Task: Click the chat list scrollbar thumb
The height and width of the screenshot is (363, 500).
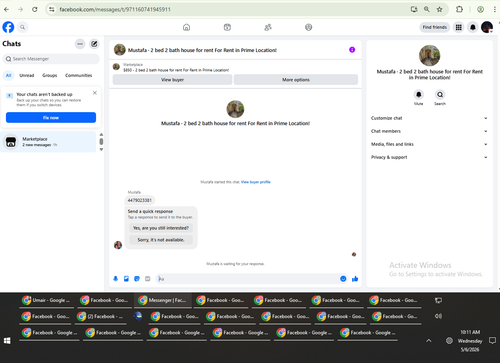Action: [x=101, y=141]
